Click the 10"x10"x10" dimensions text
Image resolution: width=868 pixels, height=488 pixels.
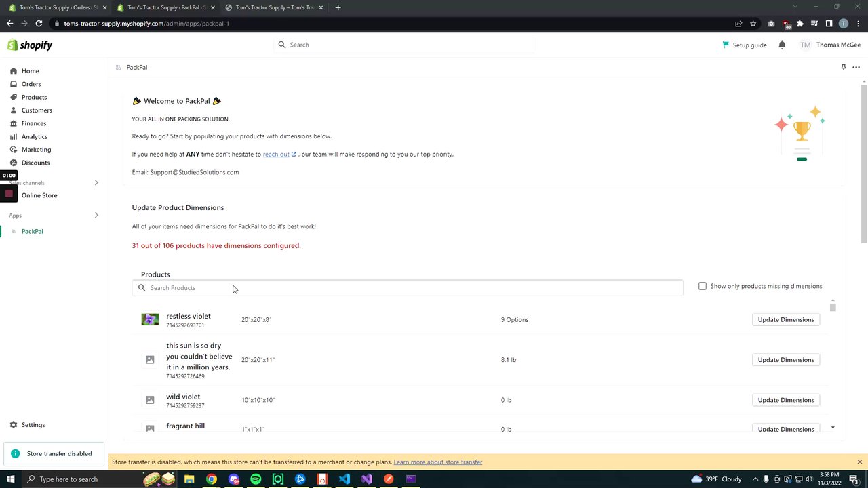click(258, 400)
